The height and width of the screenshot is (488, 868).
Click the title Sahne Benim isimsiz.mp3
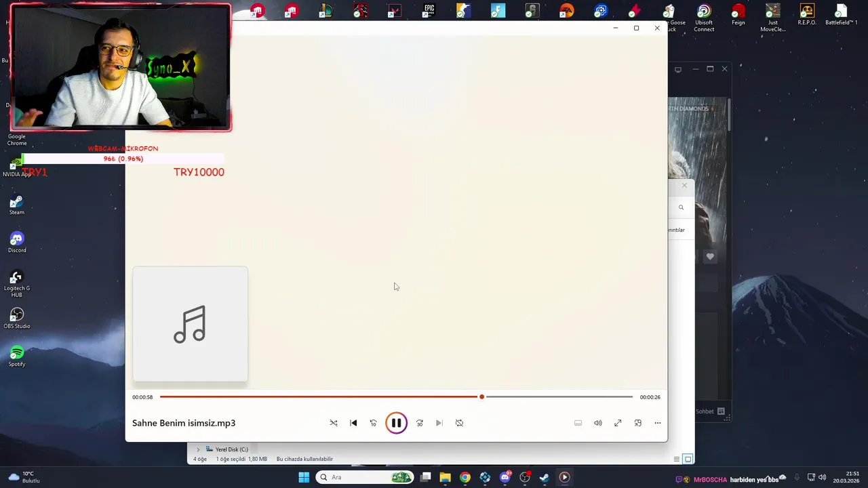tap(184, 423)
